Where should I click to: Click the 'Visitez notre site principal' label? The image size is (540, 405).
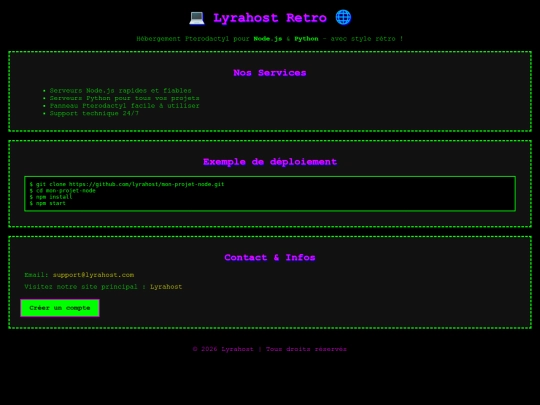85,287
